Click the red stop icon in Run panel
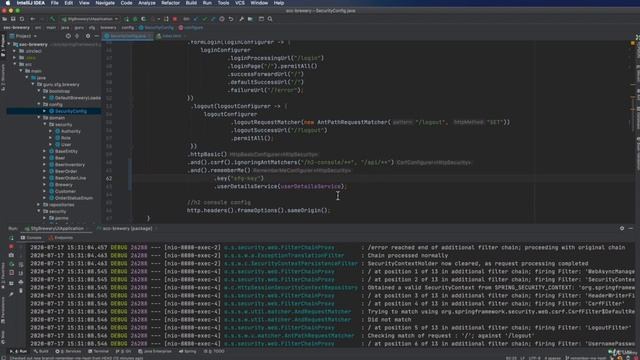 tap(11, 247)
